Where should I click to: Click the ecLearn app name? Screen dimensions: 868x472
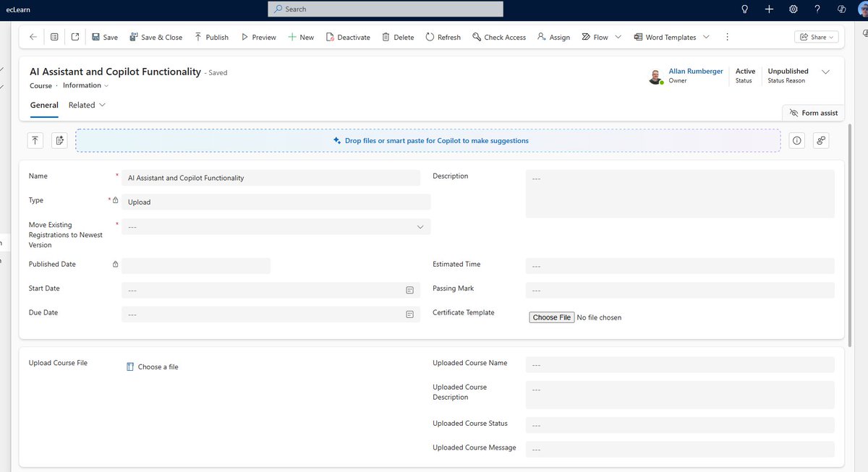point(18,9)
